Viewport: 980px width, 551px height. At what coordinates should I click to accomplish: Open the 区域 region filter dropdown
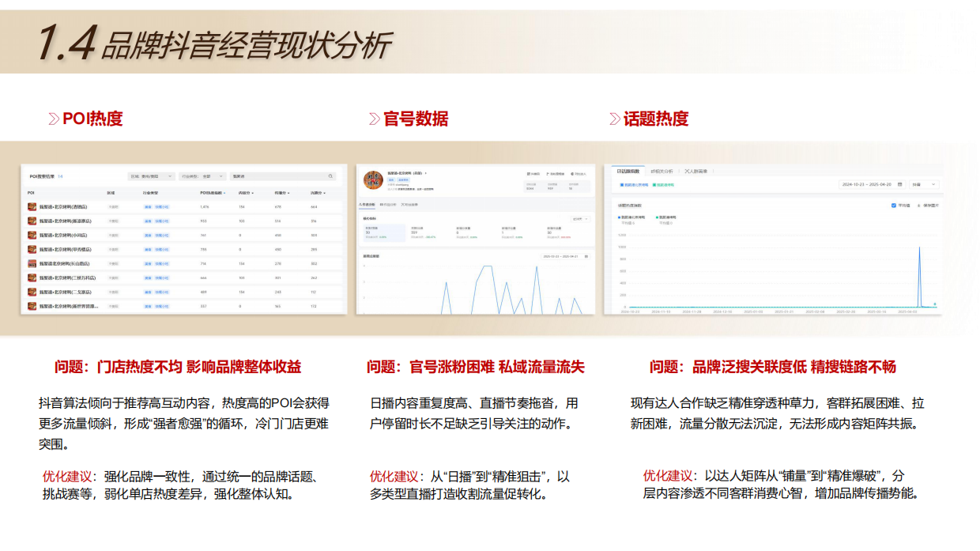150,176
